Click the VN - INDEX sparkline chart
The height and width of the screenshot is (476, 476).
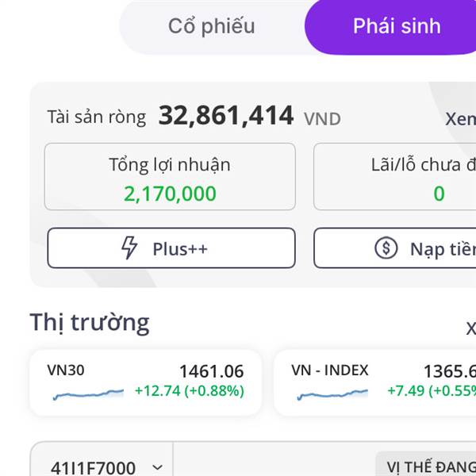pos(332,394)
